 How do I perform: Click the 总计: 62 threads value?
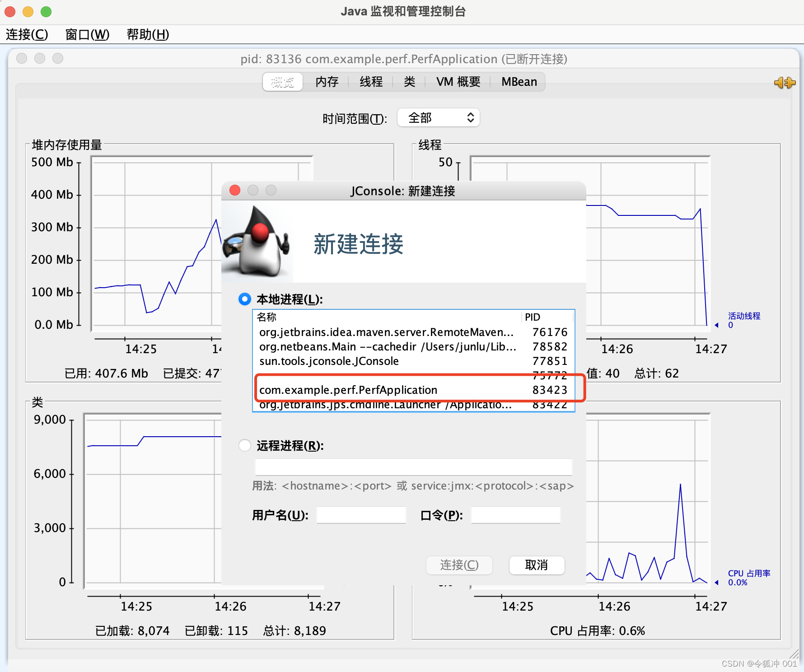656,373
